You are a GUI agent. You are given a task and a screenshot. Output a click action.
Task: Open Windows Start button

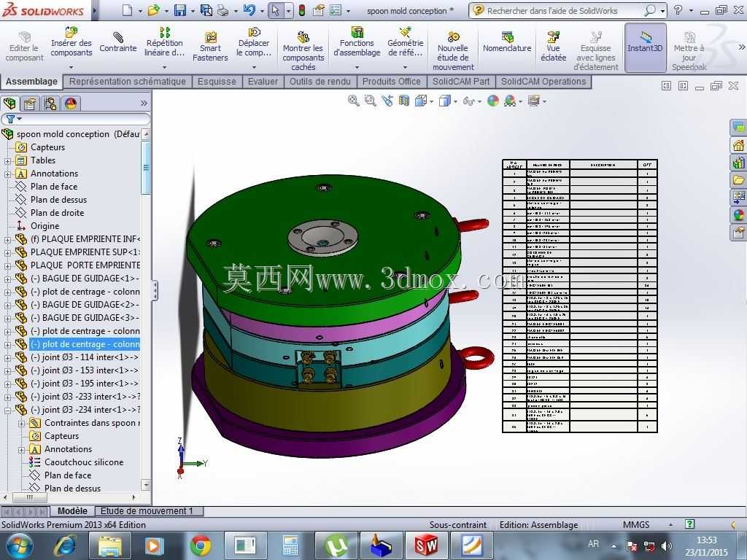click(x=18, y=545)
